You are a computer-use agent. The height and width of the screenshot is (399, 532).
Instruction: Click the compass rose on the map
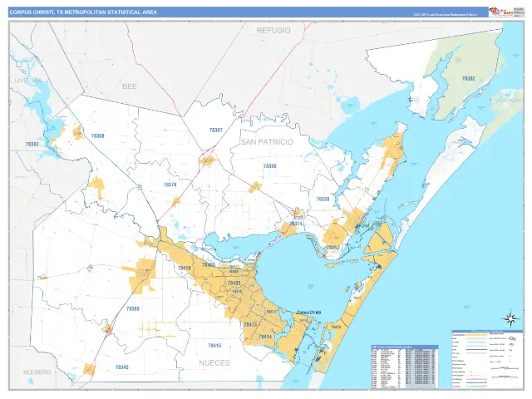point(510,319)
